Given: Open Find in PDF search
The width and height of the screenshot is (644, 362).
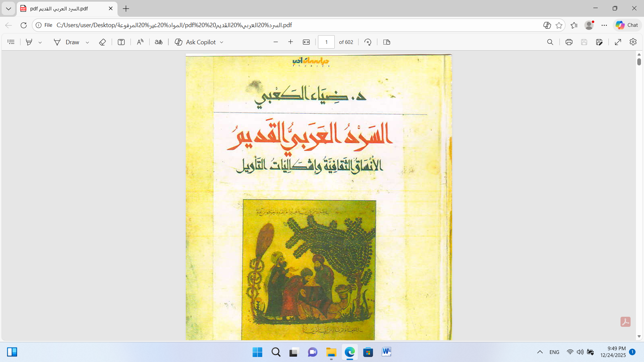Looking at the screenshot, I should point(550,42).
